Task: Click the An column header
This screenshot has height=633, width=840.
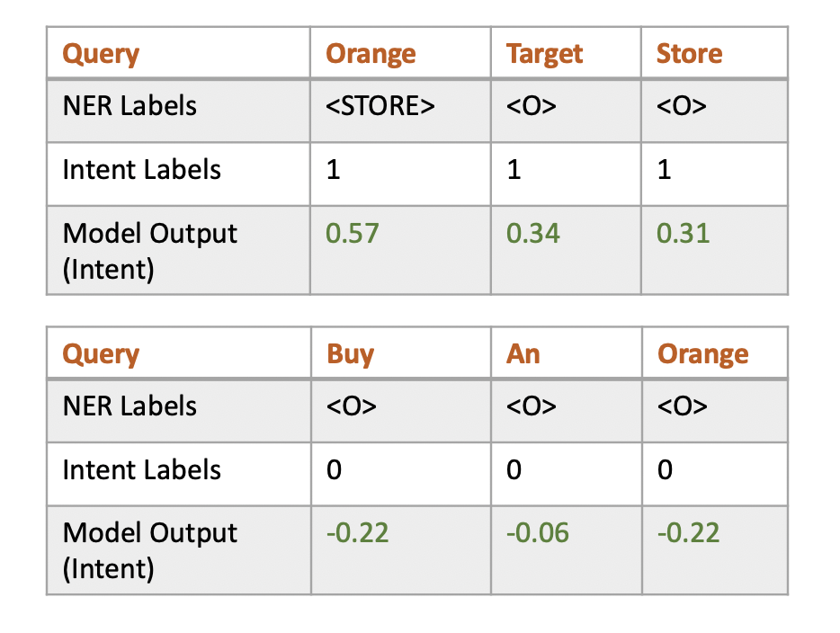Action: click(x=523, y=354)
